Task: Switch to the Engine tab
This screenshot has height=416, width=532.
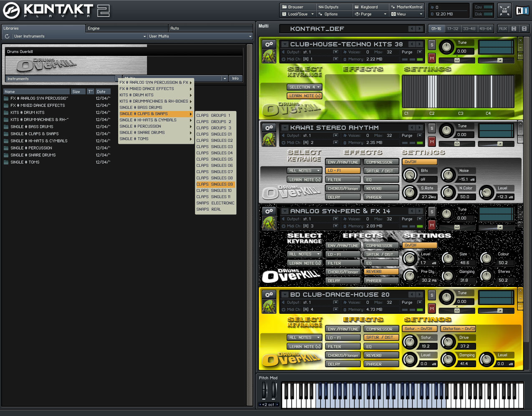Action: click(127, 28)
